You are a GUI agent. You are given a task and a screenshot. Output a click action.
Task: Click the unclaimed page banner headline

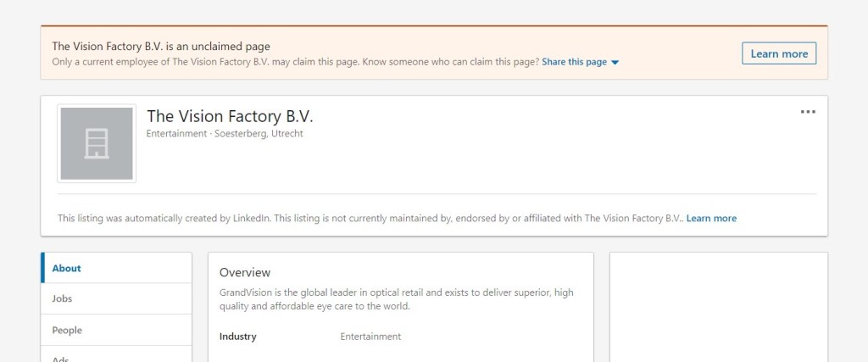tap(161, 47)
